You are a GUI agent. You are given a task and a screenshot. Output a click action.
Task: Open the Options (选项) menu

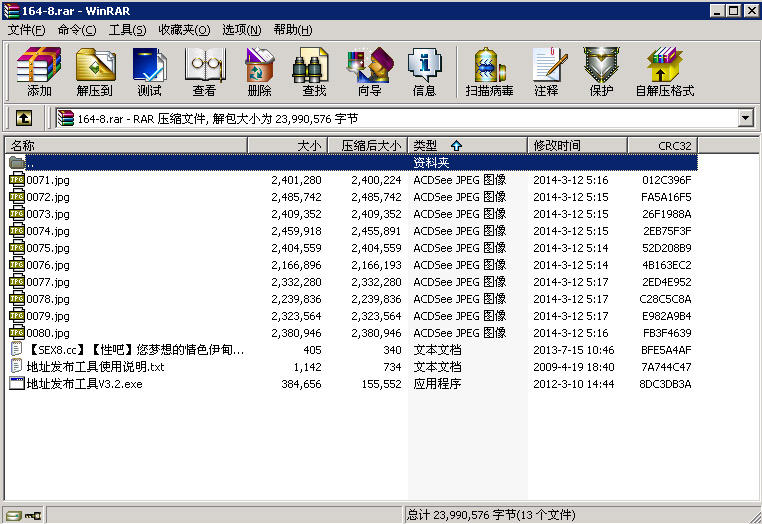[241, 30]
